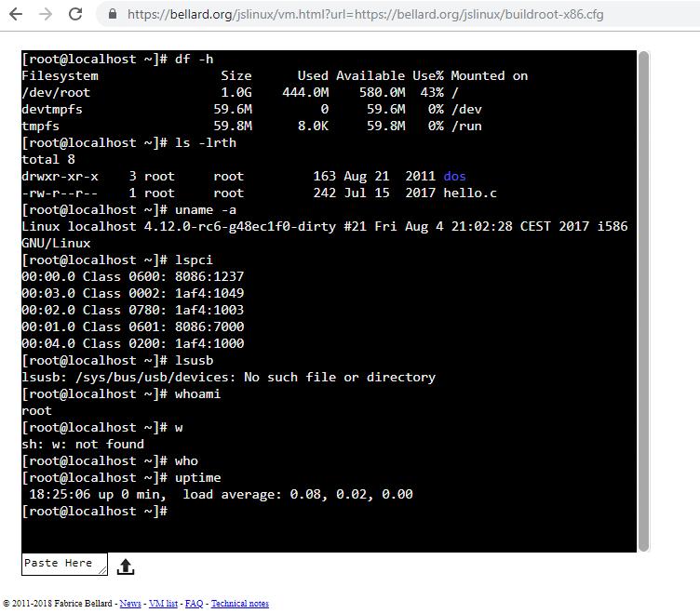Click the '1.0G' size value
Image resolution: width=700 pixels, height=613 pixels.
coord(236,92)
